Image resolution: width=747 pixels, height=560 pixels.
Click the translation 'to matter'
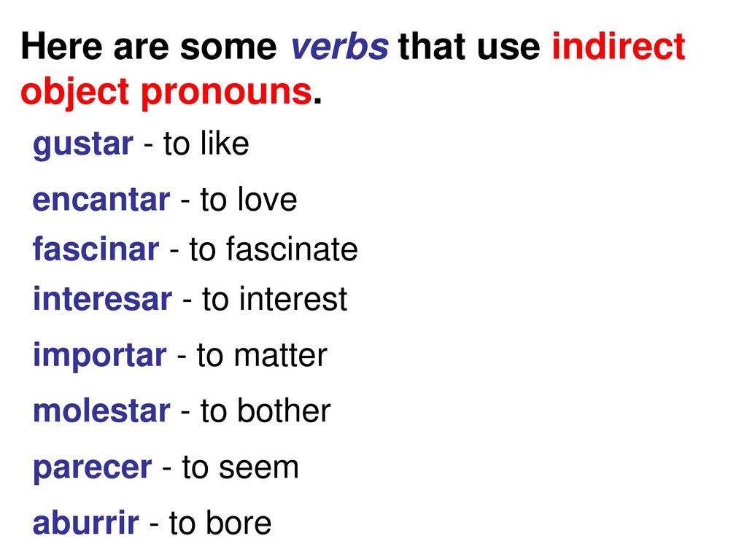pos(262,355)
